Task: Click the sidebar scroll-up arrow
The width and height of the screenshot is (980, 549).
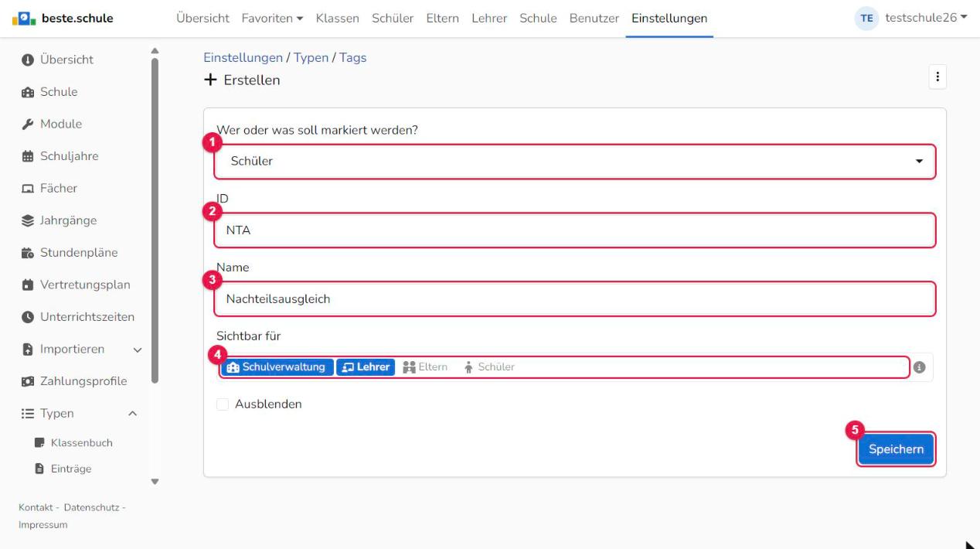Action: click(155, 51)
